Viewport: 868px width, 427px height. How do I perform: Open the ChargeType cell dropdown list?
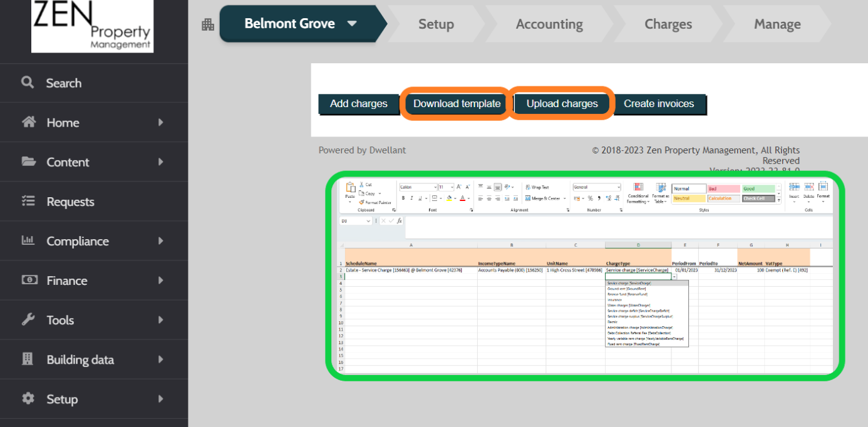(x=673, y=275)
